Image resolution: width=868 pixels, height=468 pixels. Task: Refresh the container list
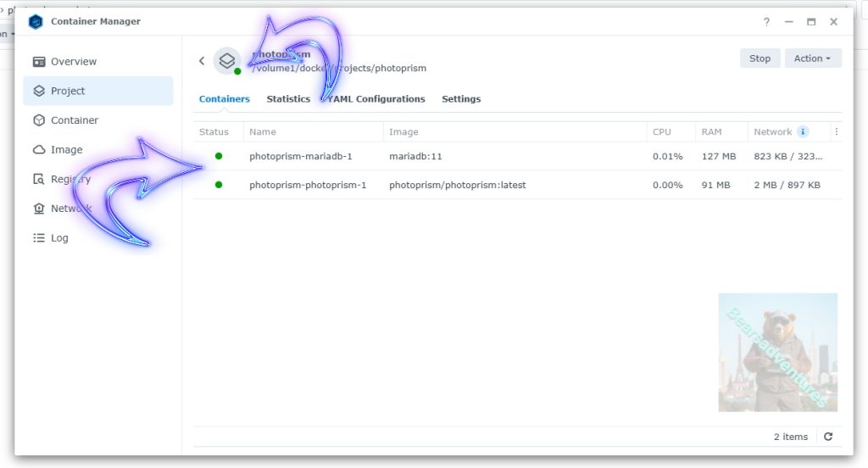coord(828,437)
